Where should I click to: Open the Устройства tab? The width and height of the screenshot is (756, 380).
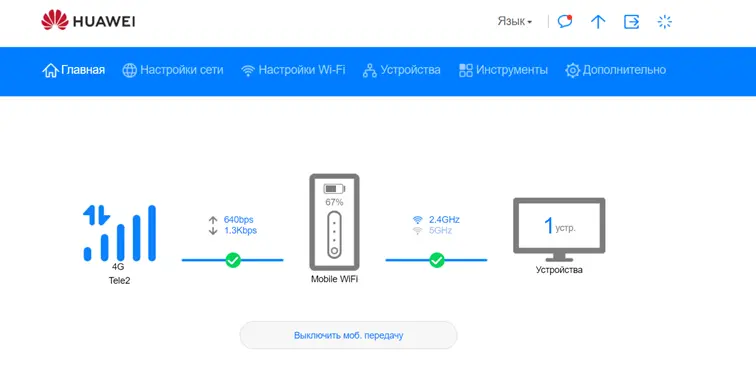pos(402,70)
